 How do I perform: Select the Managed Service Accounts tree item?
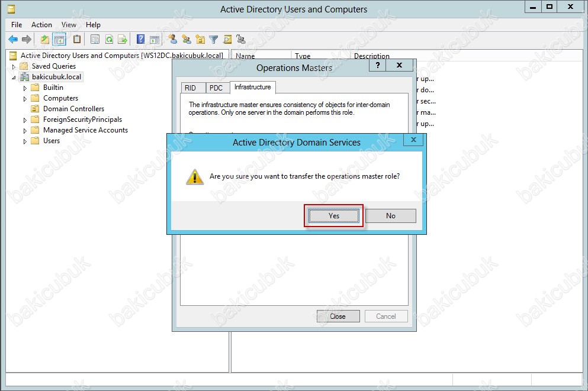coord(85,130)
